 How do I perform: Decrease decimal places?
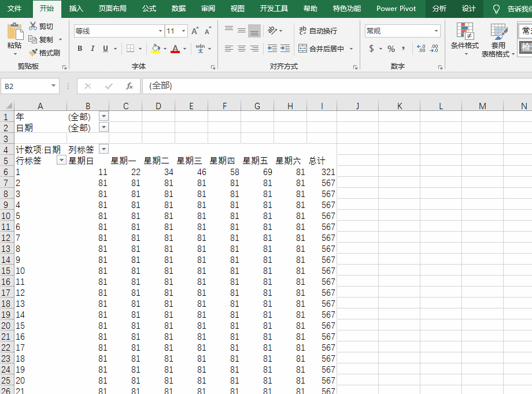pos(434,49)
